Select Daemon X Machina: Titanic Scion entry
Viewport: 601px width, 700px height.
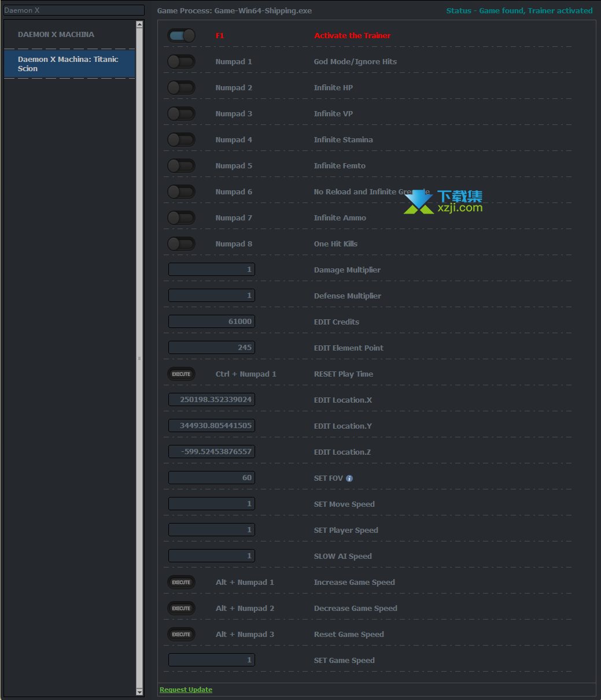(69, 64)
